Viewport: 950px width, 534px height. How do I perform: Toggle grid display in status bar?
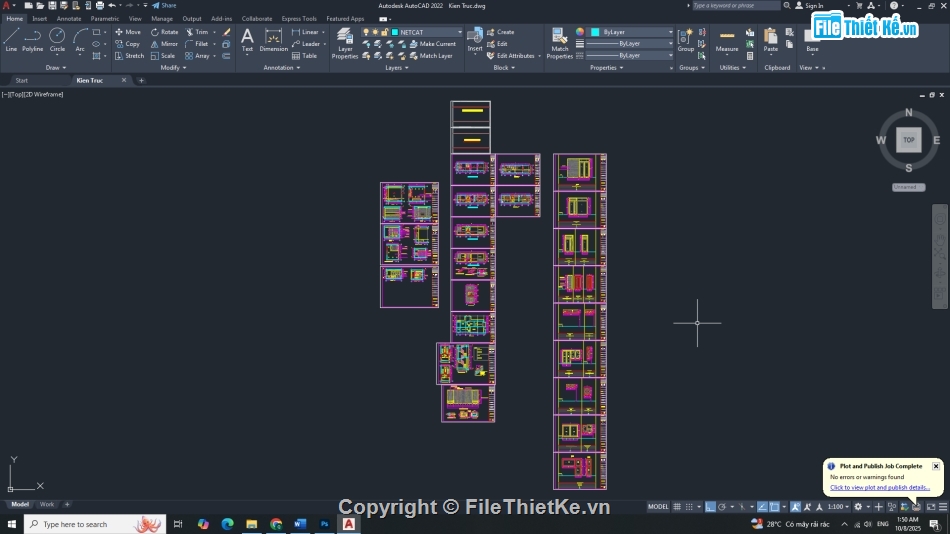[x=678, y=507]
